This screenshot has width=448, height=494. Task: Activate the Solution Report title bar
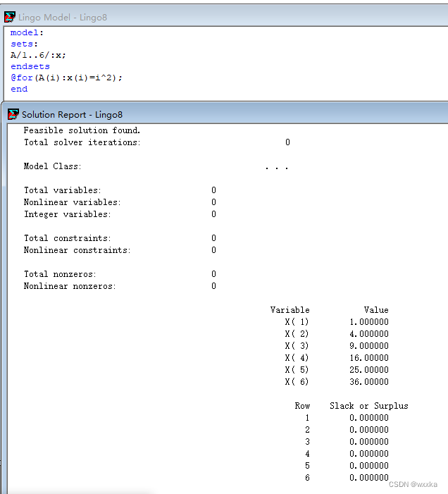[225, 114]
